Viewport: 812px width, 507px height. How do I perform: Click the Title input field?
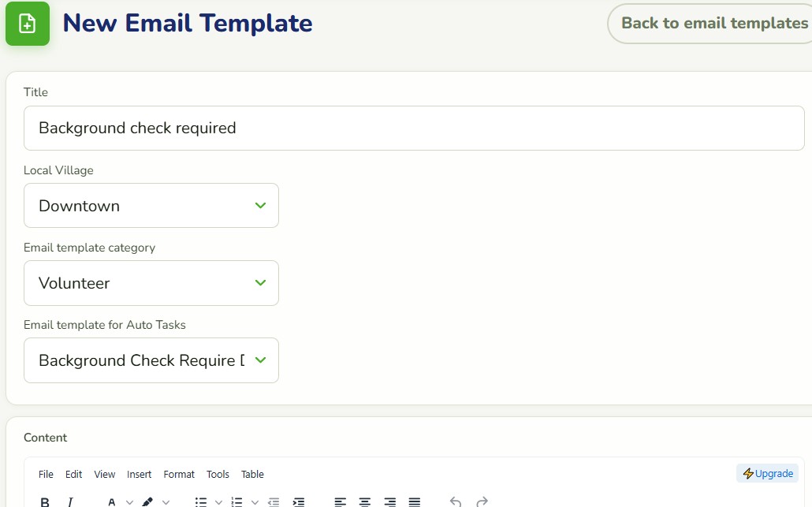click(414, 128)
